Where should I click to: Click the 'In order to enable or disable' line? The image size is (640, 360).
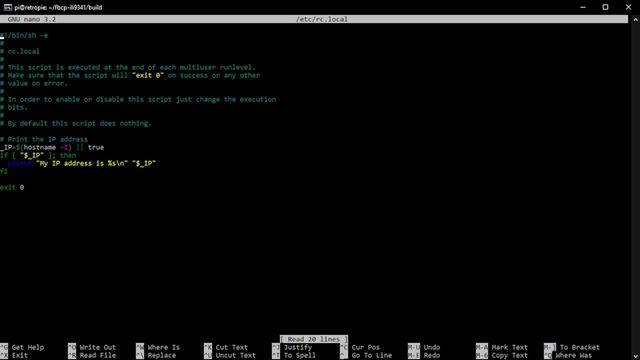click(x=138, y=100)
